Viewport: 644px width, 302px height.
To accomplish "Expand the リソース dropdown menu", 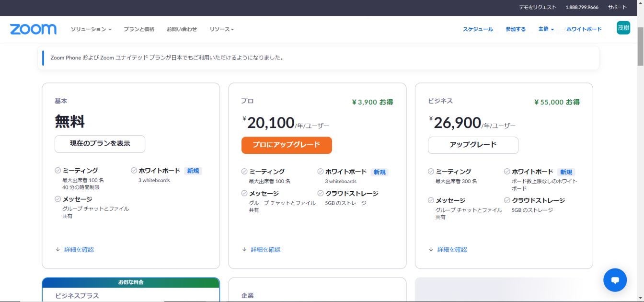I will click(x=221, y=29).
